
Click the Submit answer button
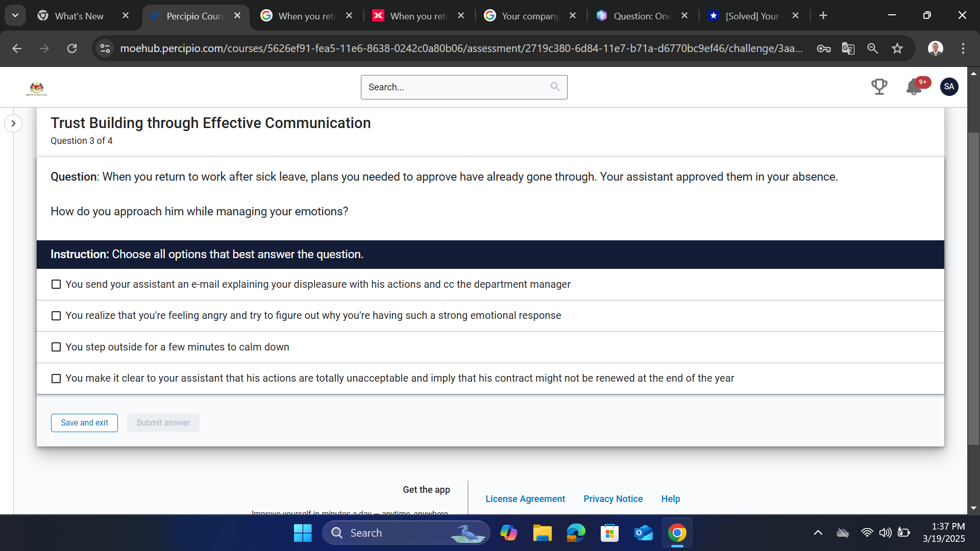pyautogui.click(x=163, y=423)
